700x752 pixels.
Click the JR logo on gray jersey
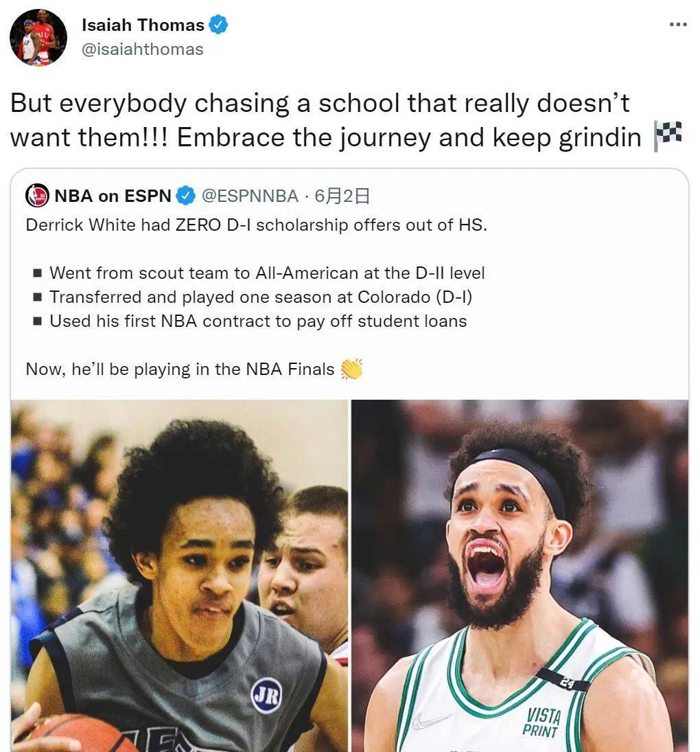(x=267, y=696)
